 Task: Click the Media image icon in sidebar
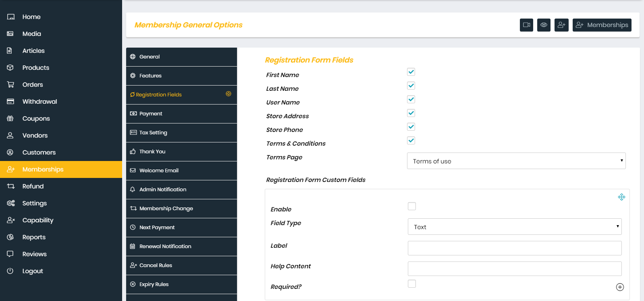[x=10, y=34]
